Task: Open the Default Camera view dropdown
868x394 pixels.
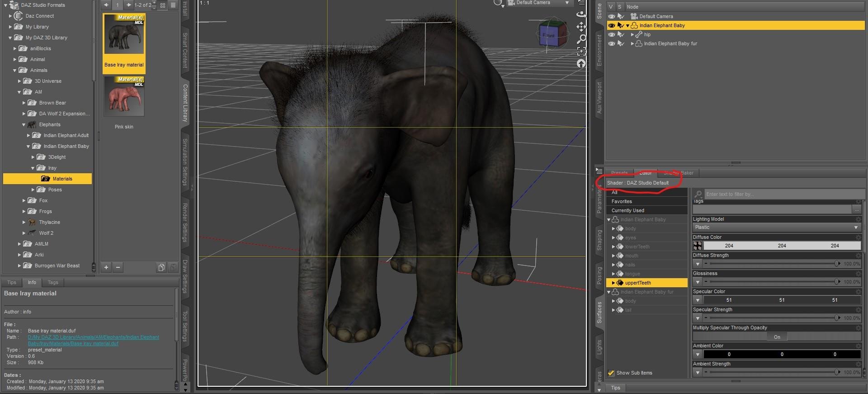Action: [539, 3]
